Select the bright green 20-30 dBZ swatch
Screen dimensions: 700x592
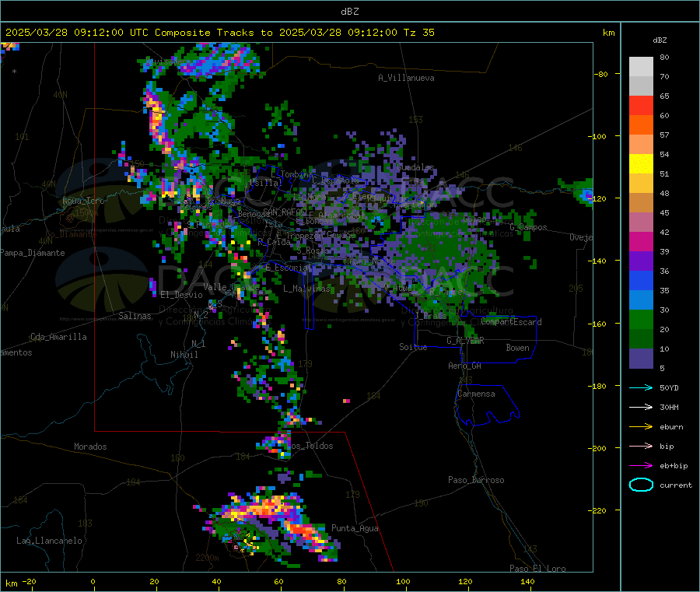tap(641, 320)
